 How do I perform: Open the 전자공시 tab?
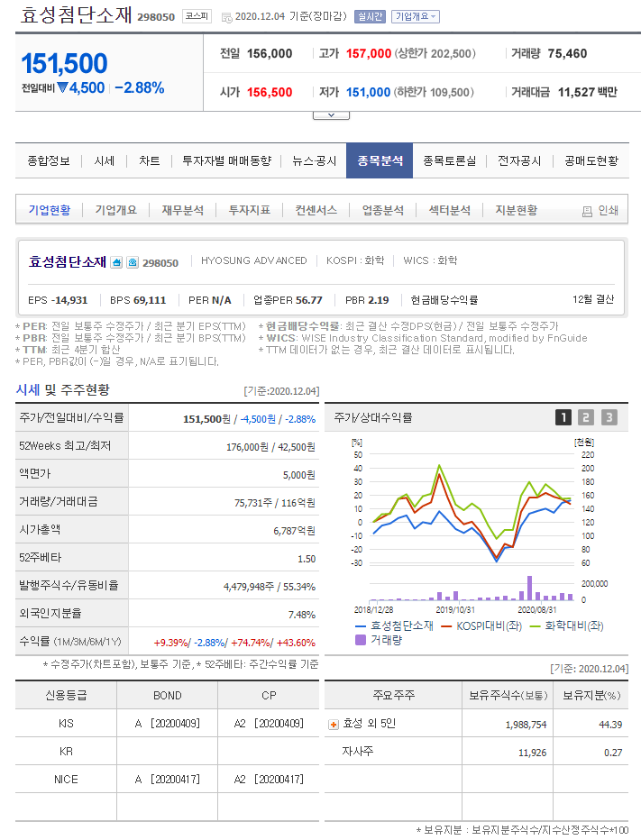pos(519,160)
